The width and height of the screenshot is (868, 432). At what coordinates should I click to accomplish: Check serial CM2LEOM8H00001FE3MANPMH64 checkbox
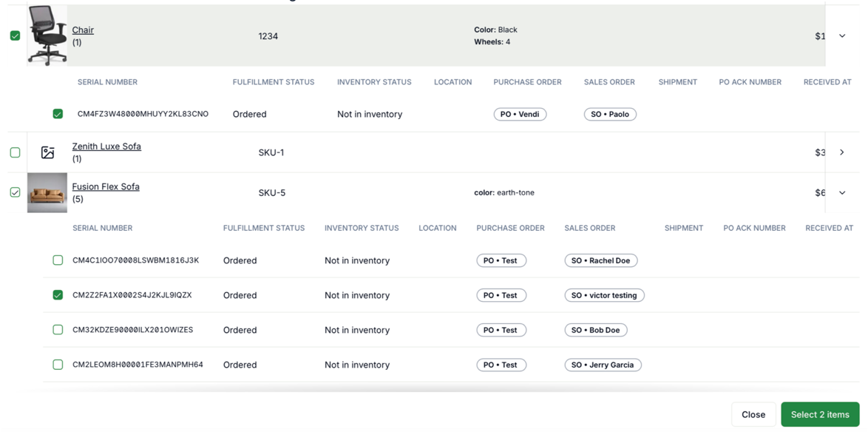click(x=58, y=365)
